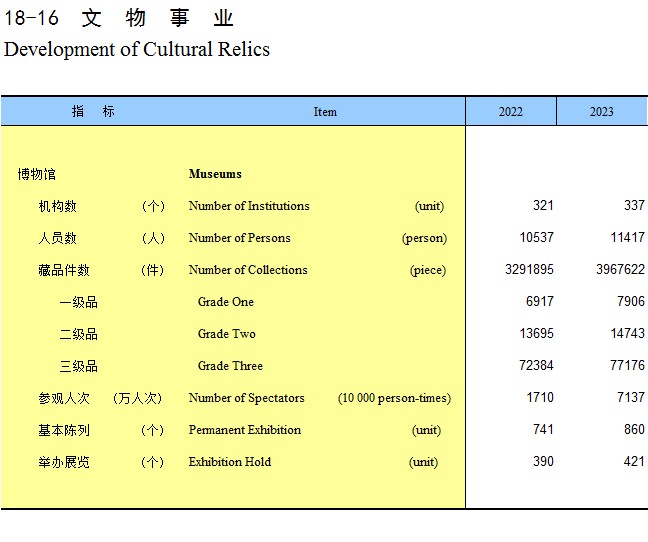Image resolution: width=648 pixels, height=542 pixels.
Task: Select the value 6917
Action: click(x=540, y=301)
